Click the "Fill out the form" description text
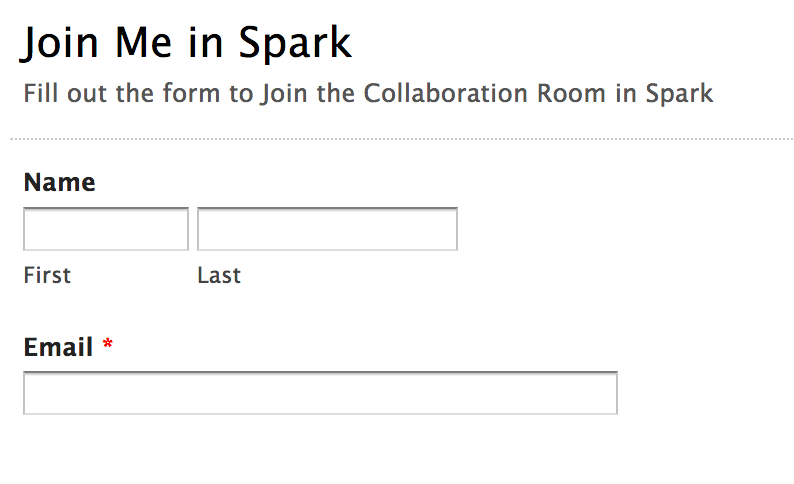This screenshot has width=794, height=484. click(368, 94)
